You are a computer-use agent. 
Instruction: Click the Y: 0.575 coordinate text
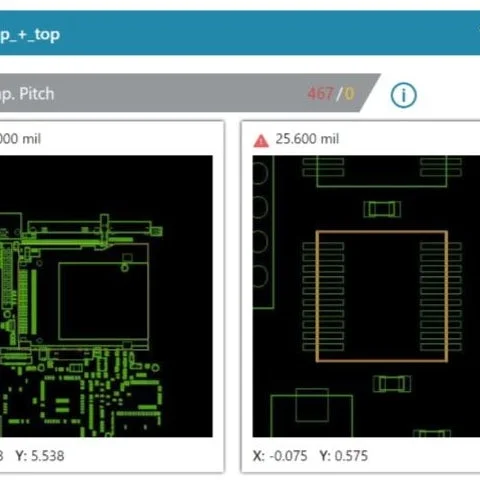pyautogui.click(x=343, y=456)
